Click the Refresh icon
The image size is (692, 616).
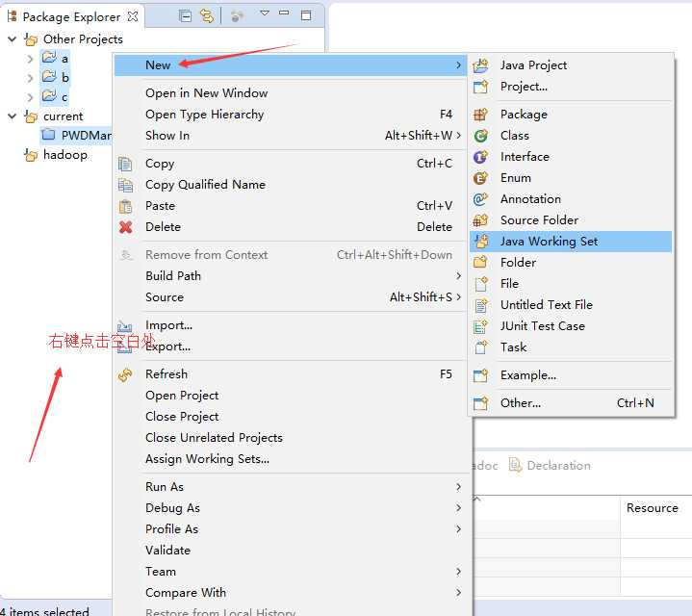tap(125, 375)
